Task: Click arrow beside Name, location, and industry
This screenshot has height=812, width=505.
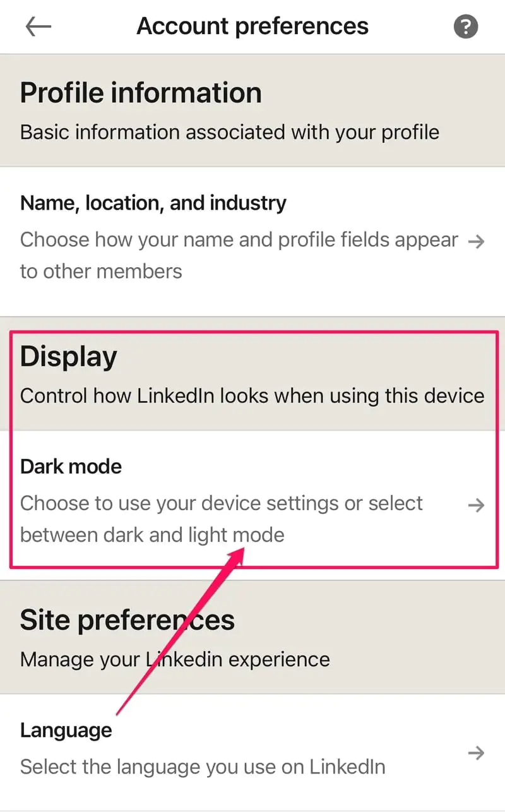Action: pyautogui.click(x=477, y=241)
